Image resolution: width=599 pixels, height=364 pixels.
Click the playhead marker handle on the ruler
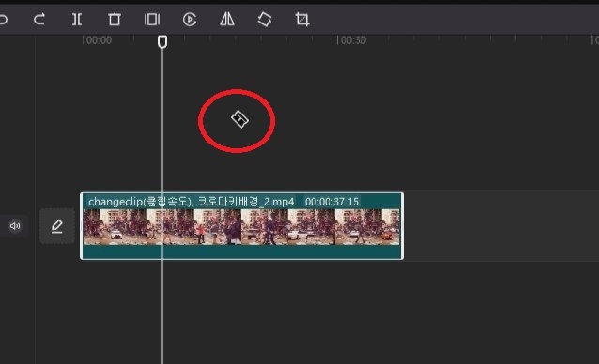coord(162,41)
